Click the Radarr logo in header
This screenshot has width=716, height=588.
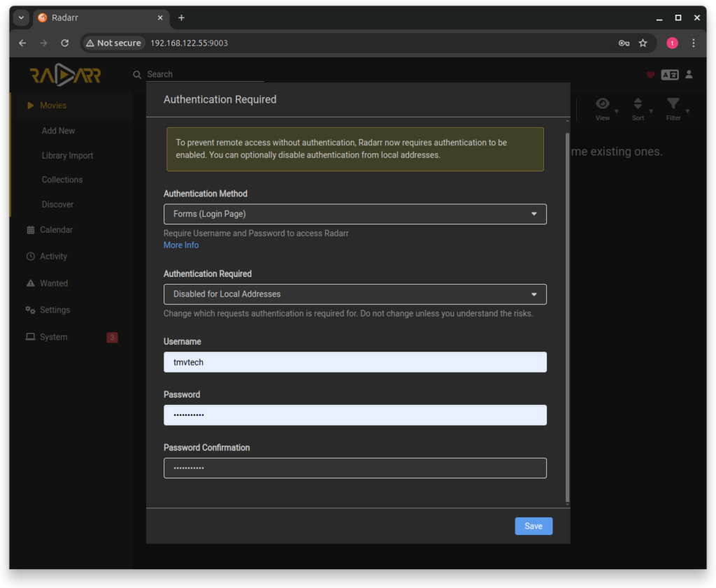(x=65, y=75)
